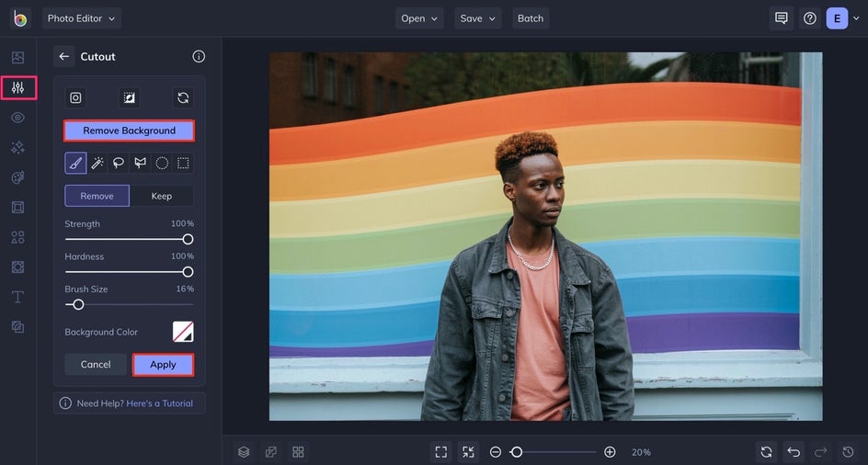Viewport: 868px width, 465px height.
Task: Select the Magic Wand selection tool
Action: 97,163
